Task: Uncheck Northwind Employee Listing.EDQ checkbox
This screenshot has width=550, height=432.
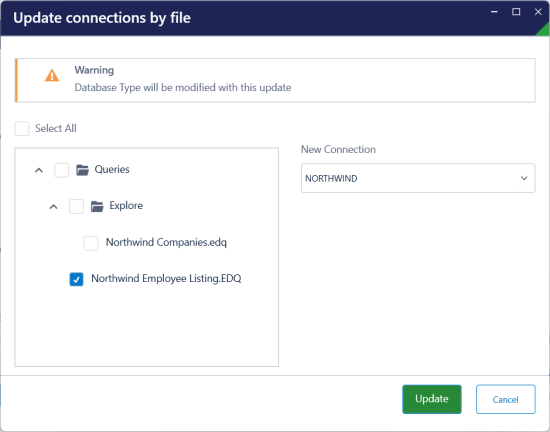Action: pos(76,279)
